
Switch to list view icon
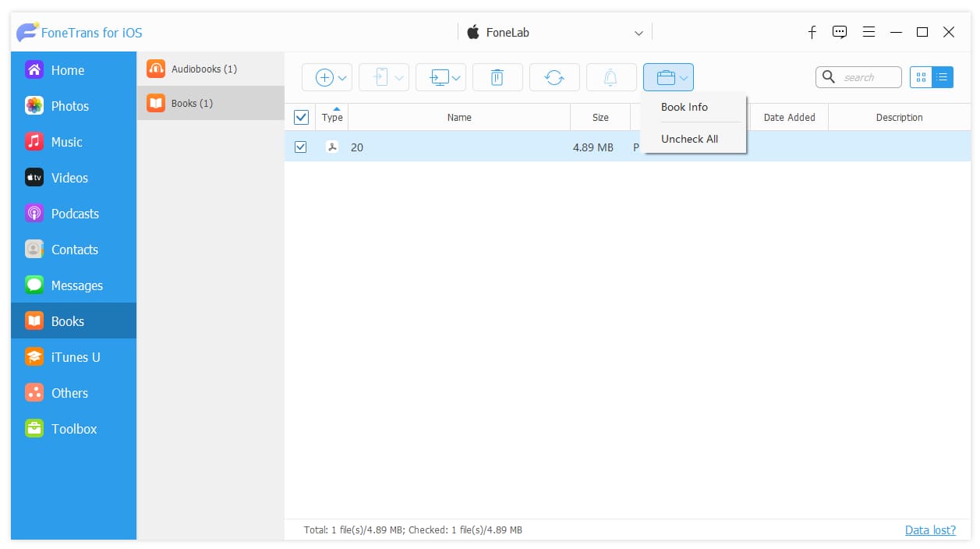coord(943,77)
